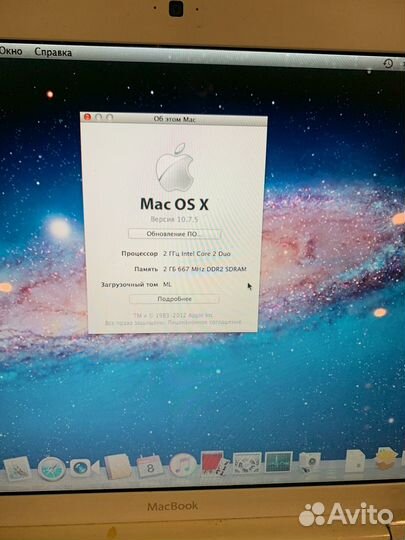405x540 pixels.
Task: Open the Лицензионное соглашение link
Action: pyautogui.click(x=204, y=323)
